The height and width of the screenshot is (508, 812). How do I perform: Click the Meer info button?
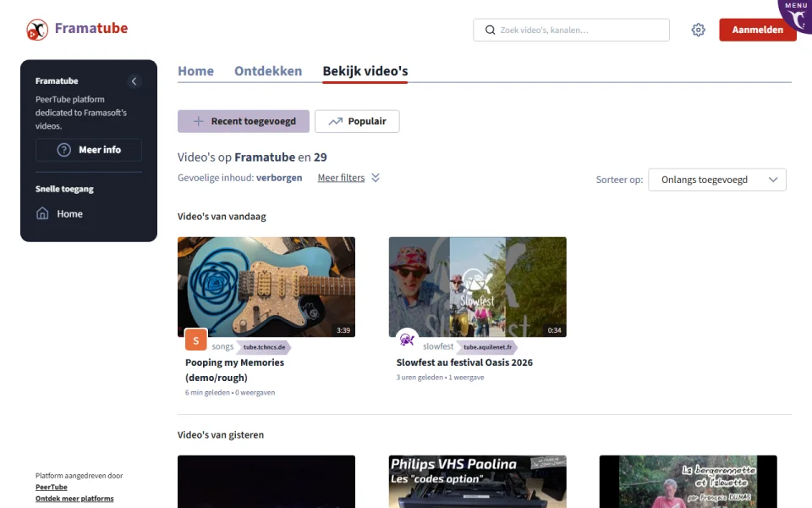(x=89, y=150)
